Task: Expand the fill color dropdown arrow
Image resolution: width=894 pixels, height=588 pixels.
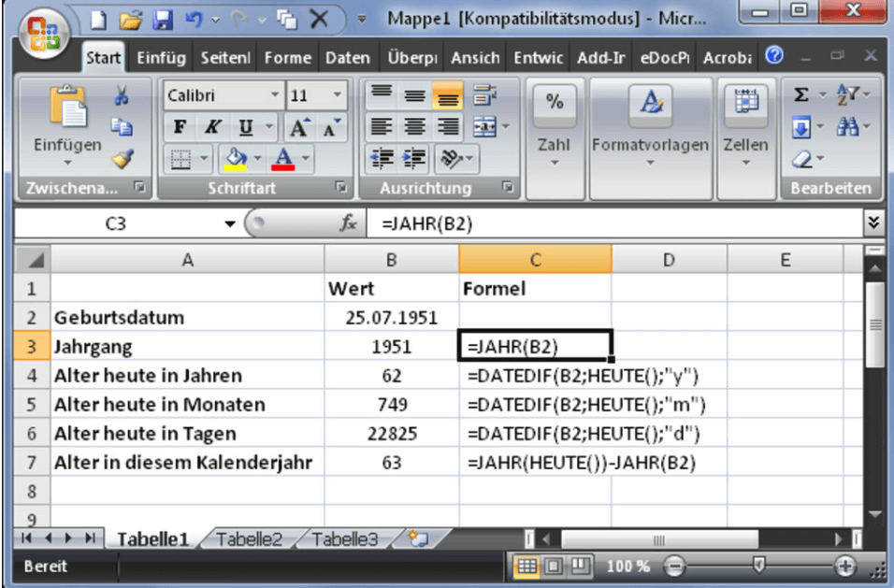Action: (x=258, y=158)
